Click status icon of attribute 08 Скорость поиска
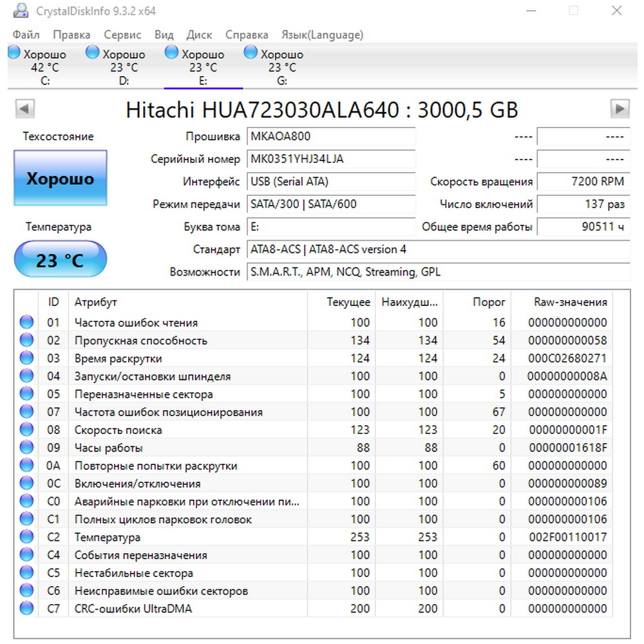This screenshot has width=644, height=644. point(26,429)
